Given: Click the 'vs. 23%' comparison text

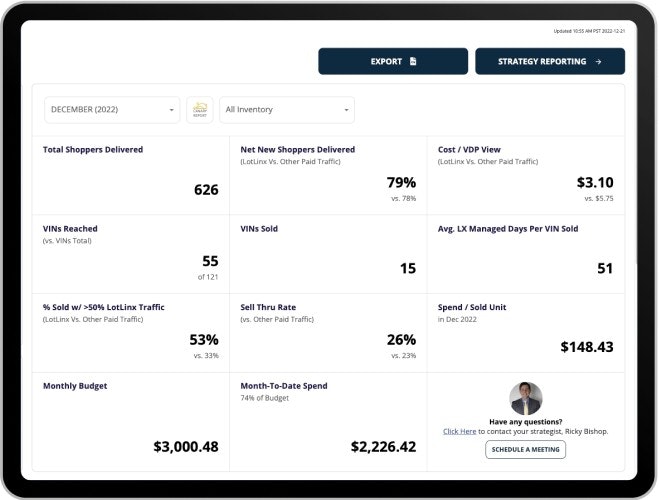Looking at the screenshot, I should pyautogui.click(x=403, y=355).
